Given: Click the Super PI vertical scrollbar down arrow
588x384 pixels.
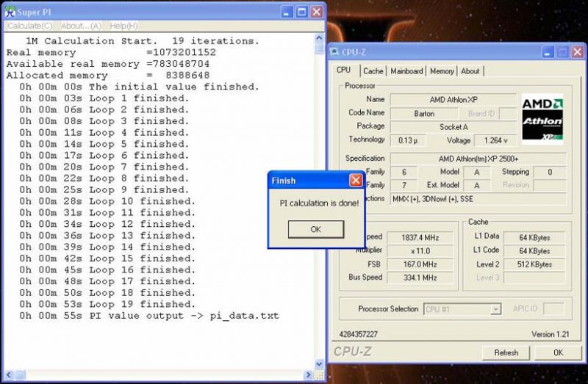Looking at the screenshot, I should (x=319, y=363).
